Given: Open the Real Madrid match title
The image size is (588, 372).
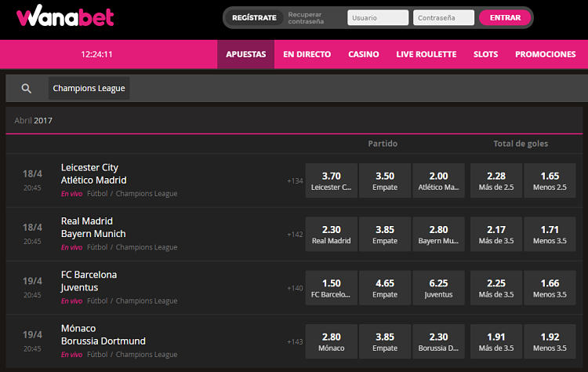Looking at the screenshot, I should tap(86, 221).
